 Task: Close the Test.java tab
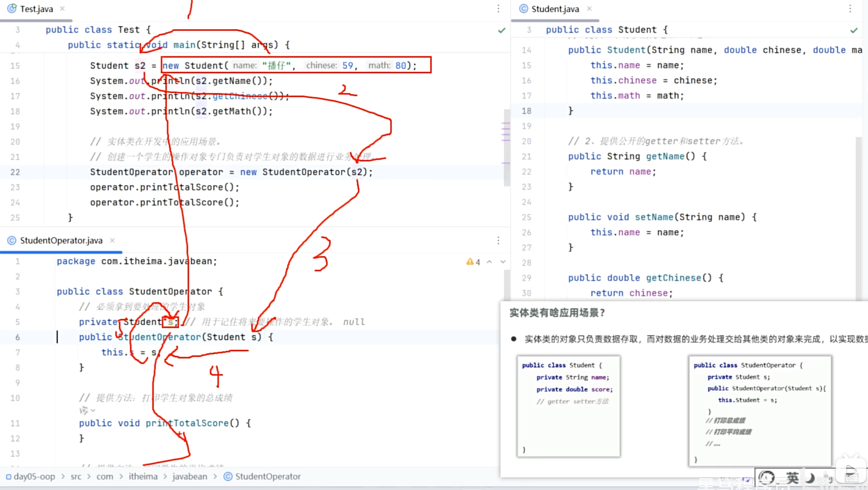(62, 9)
